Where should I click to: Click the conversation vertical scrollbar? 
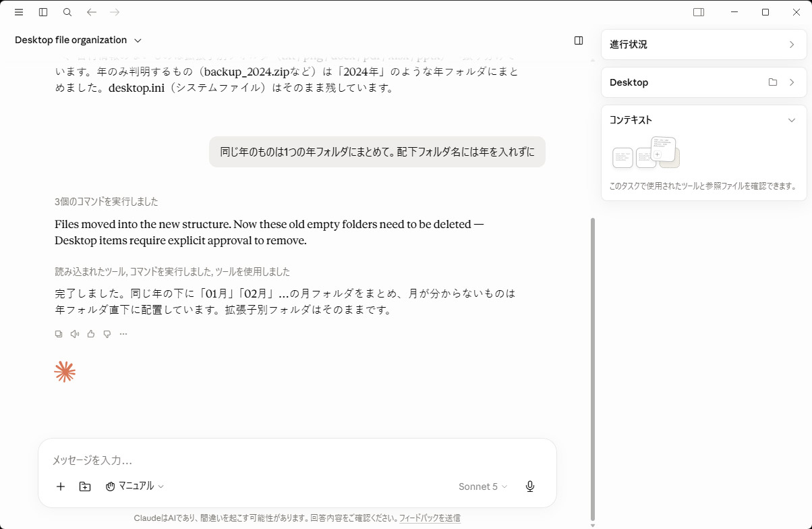(x=593, y=368)
